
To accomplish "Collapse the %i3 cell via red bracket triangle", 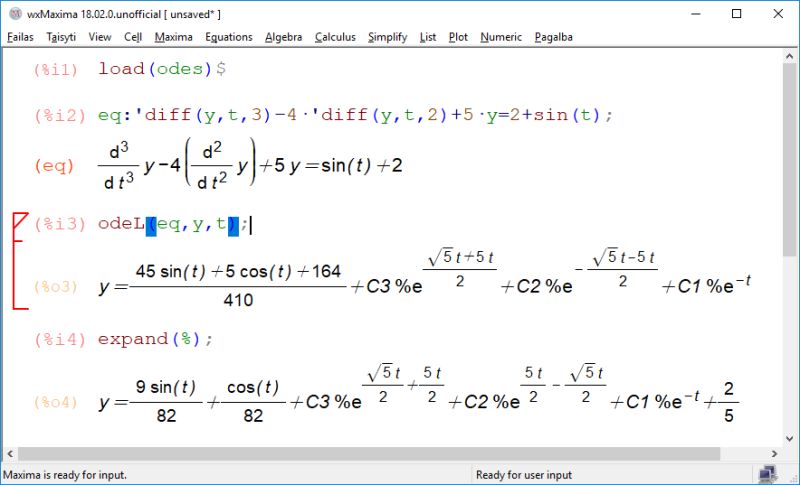I will [x=20, y=220].
